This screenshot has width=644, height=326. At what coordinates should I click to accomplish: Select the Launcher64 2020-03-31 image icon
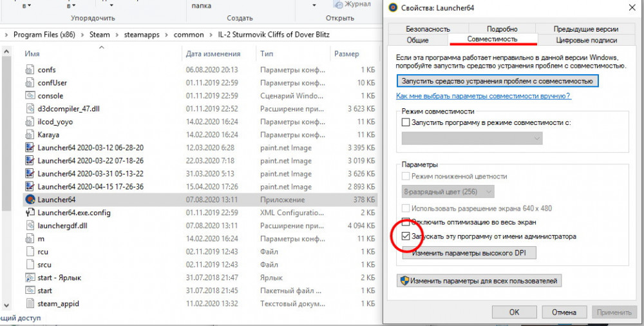[x=30, y=174]
